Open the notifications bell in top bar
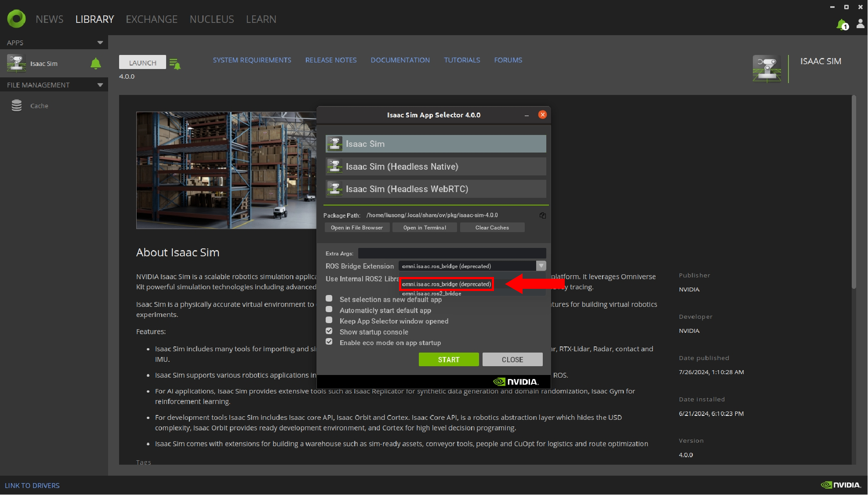868x495 pixels. 842,25
